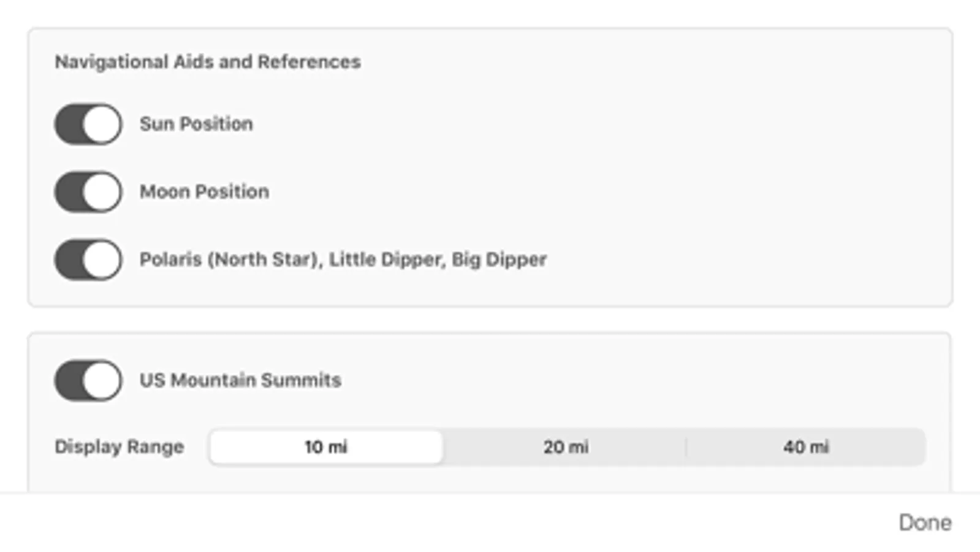Click the Moon Position label text

pos(204,192)
